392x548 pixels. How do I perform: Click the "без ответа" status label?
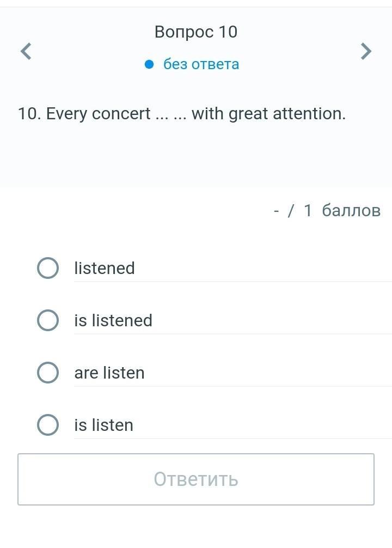(x=201, y=64)
